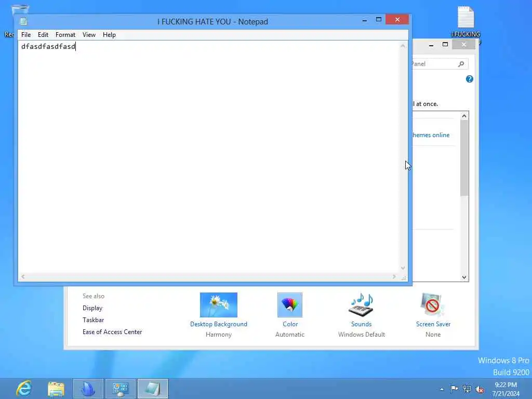Open Desktop Background icon in Personalization

point(219,304)
